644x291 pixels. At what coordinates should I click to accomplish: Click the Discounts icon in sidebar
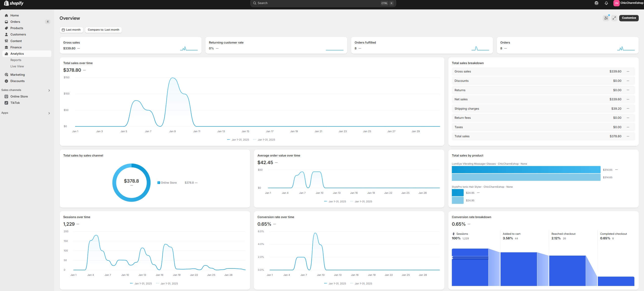tap(6, 81)
